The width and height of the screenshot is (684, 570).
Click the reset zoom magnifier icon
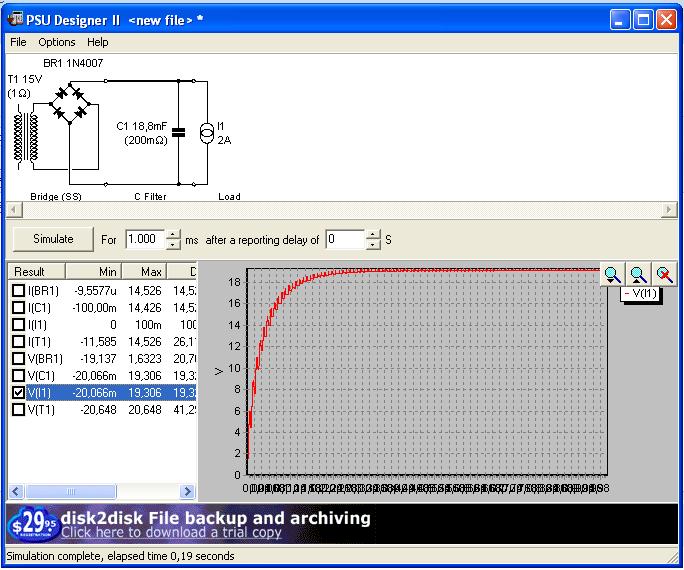click(664, 275)
